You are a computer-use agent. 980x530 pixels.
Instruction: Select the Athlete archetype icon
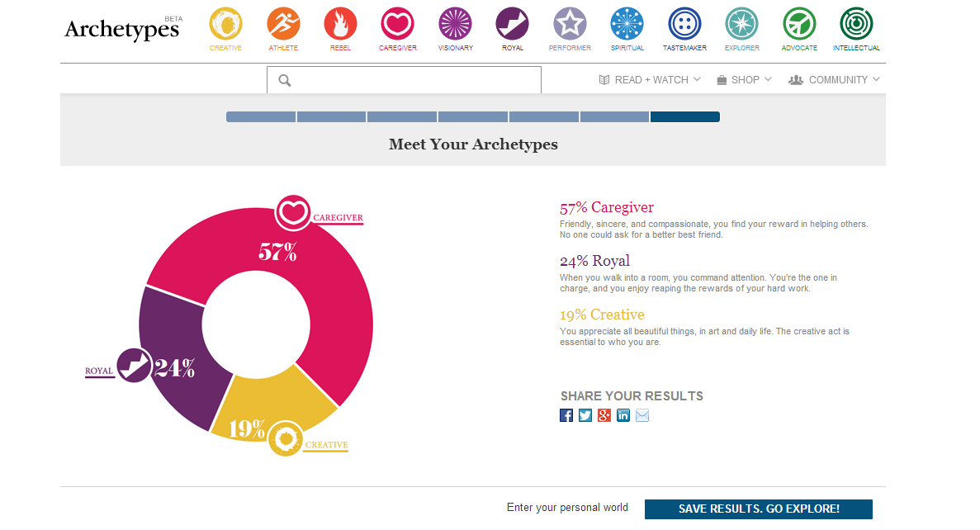click(283, 24)
